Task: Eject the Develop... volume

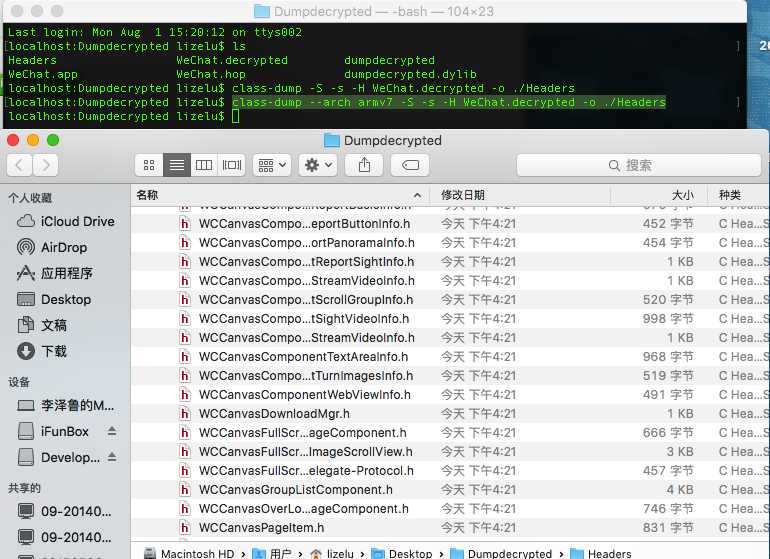Action: click(x=112, y=457)
